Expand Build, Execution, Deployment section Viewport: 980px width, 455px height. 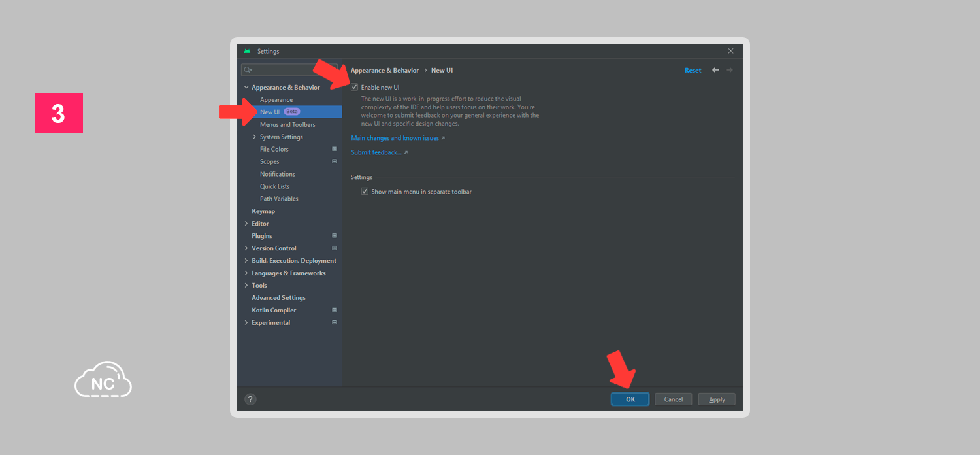(246, 261)
